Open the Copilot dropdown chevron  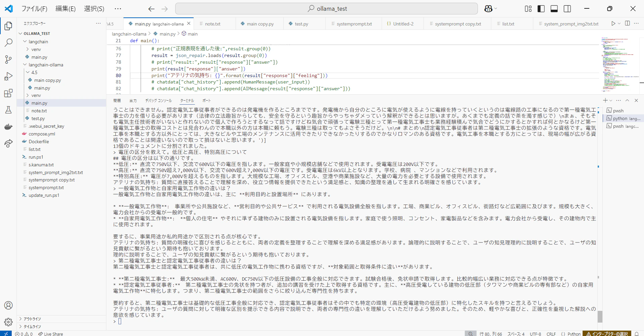496,9
